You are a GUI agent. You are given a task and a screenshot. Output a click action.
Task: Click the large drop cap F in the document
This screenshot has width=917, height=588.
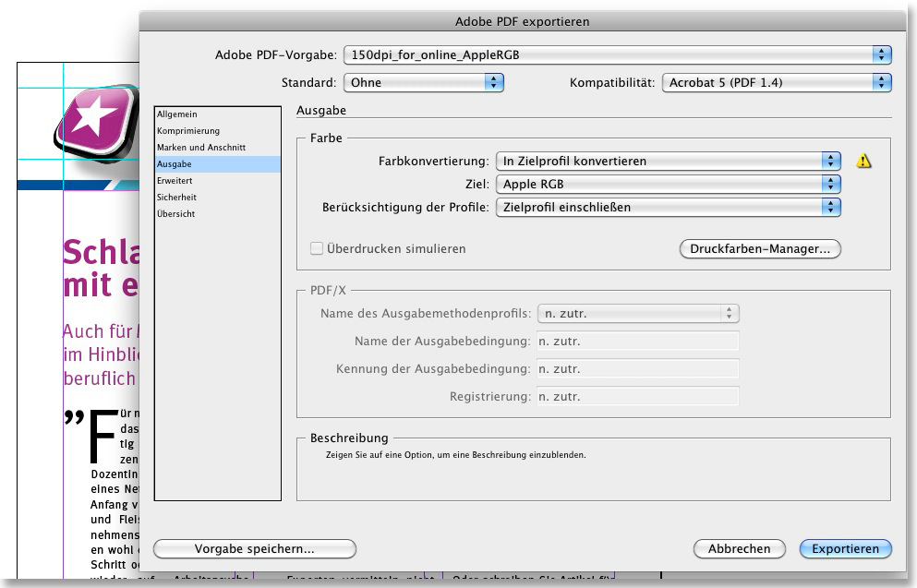coord(102,436)
